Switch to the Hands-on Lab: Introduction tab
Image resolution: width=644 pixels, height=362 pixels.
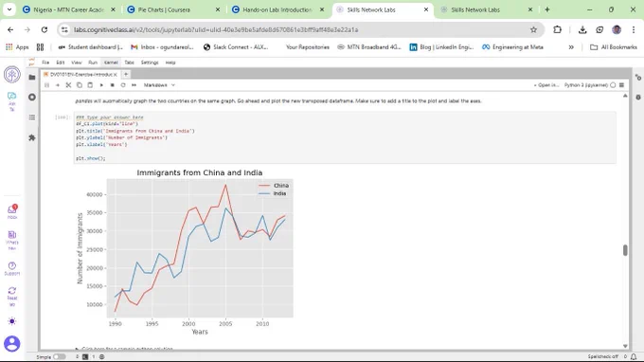click(278, 9)
